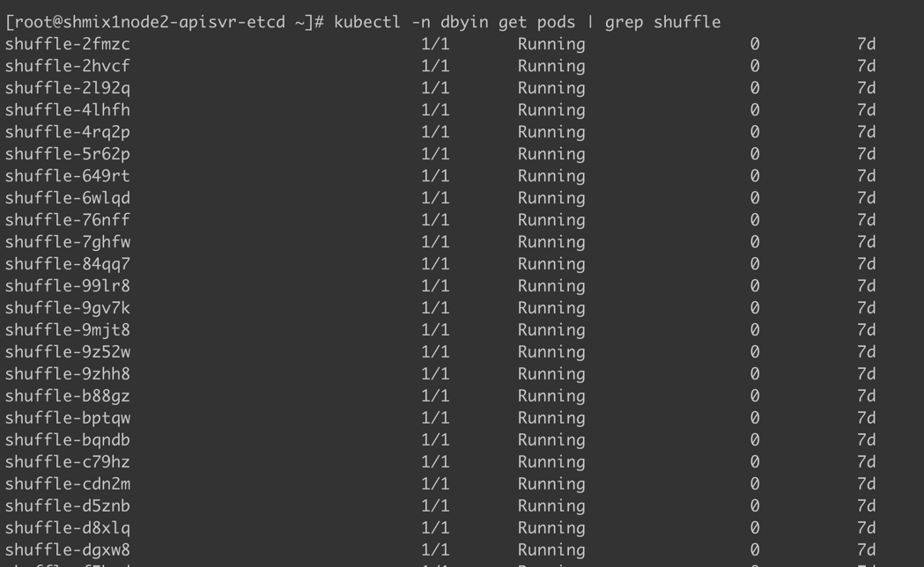Click restart count 0 for shuffle-99lr8
This screenshot has width=924, height=567.
[x=755, y=286]
